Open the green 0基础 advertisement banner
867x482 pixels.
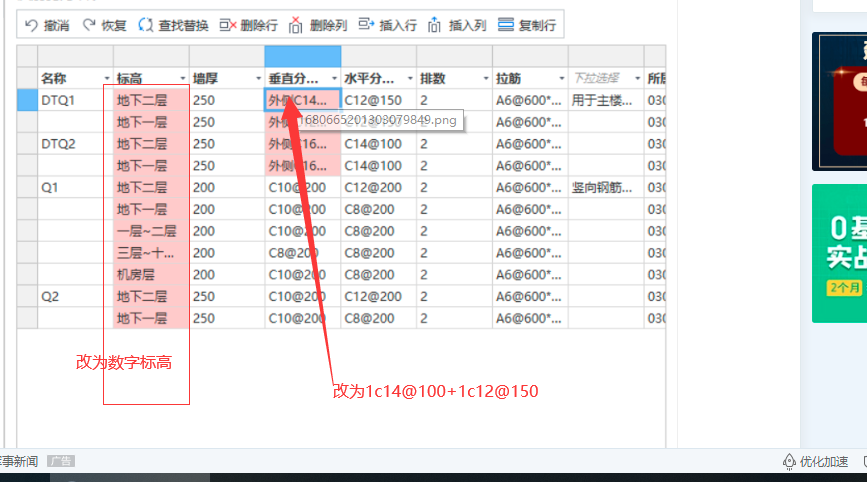coord(839,253)
